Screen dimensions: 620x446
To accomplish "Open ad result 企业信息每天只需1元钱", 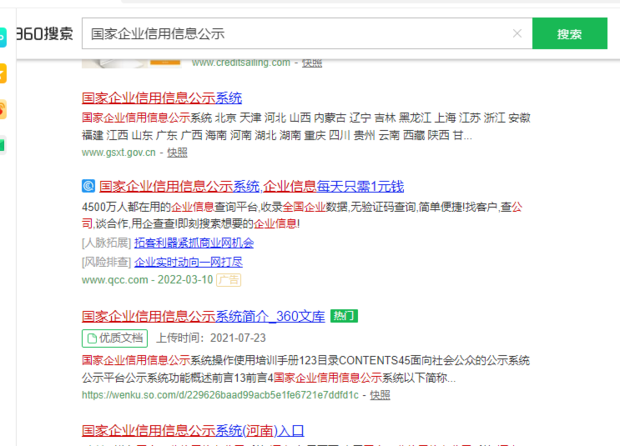I will point(251,186).
